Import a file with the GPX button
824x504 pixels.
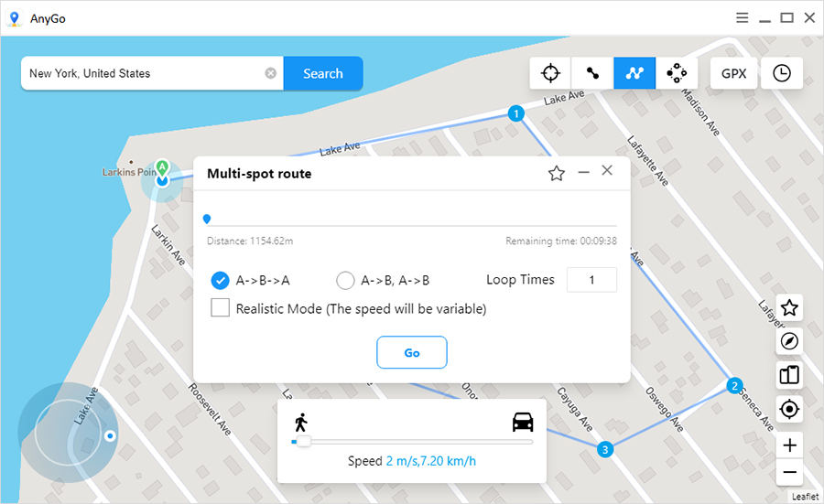[733, 73]
